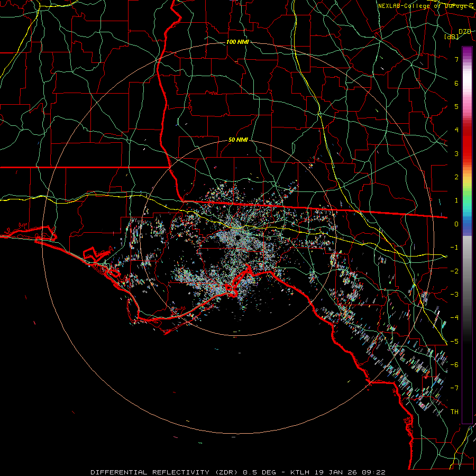Screen dimensions: 476x476
Task: Click the "50 NMI" range ring label
Action: tap(238, 140)
